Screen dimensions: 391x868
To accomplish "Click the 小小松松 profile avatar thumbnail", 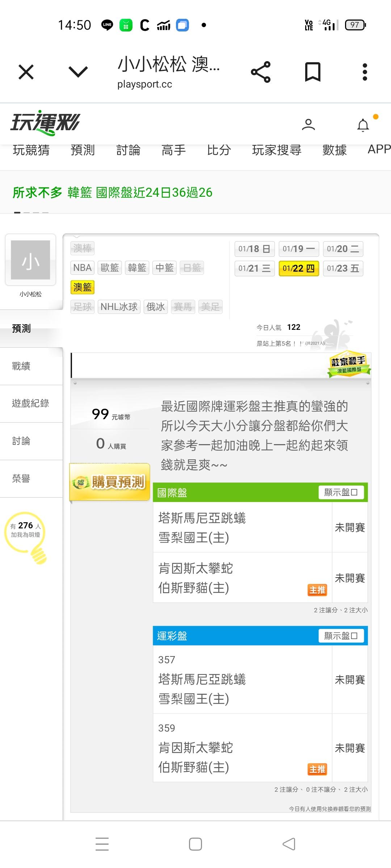I will click(x=30, y=260).
